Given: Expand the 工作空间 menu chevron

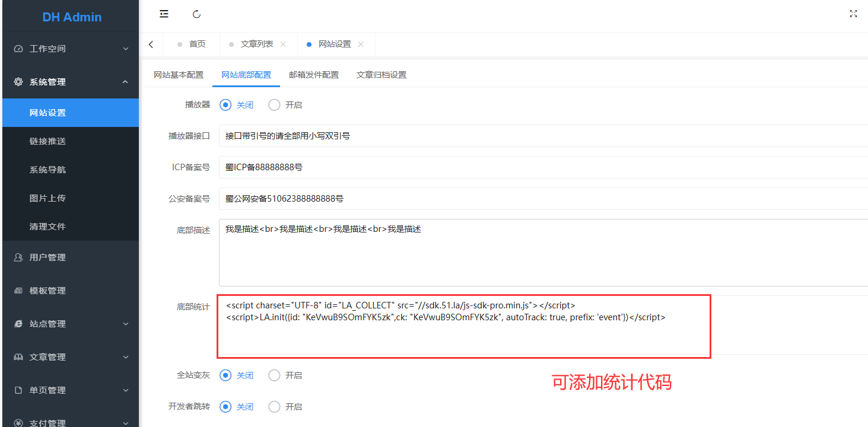Looking at the screenshot, I should coord(125,49).
